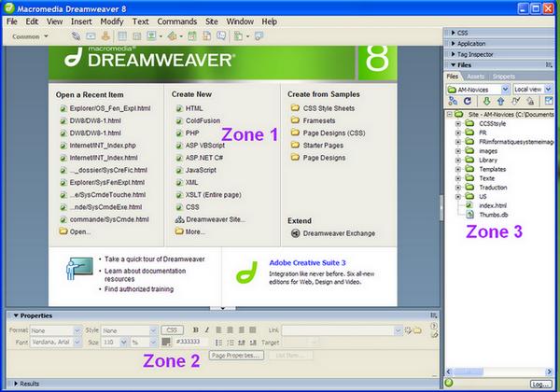Click the Named Anchor icon in Insert bar
Image resolution: width=560 pixels, height=392 pixels.
(105, 35)
